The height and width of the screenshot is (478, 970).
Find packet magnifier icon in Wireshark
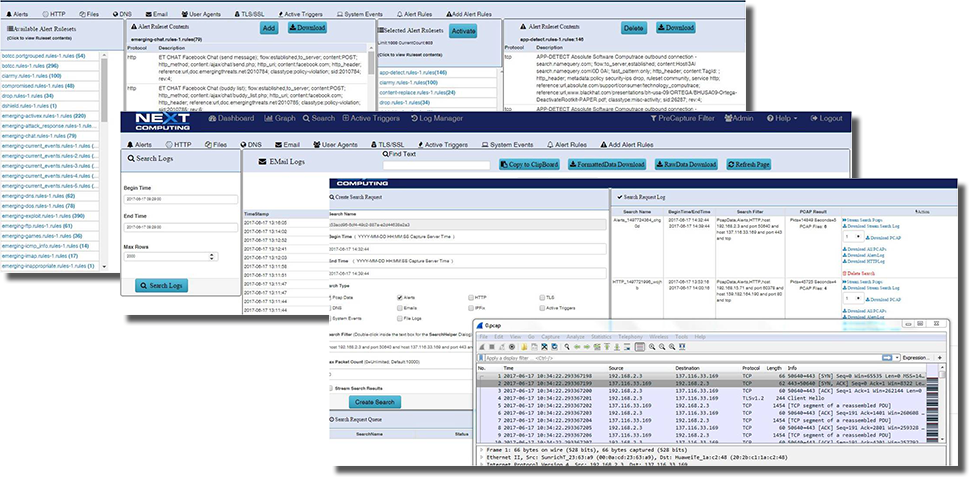click(567, 346)
